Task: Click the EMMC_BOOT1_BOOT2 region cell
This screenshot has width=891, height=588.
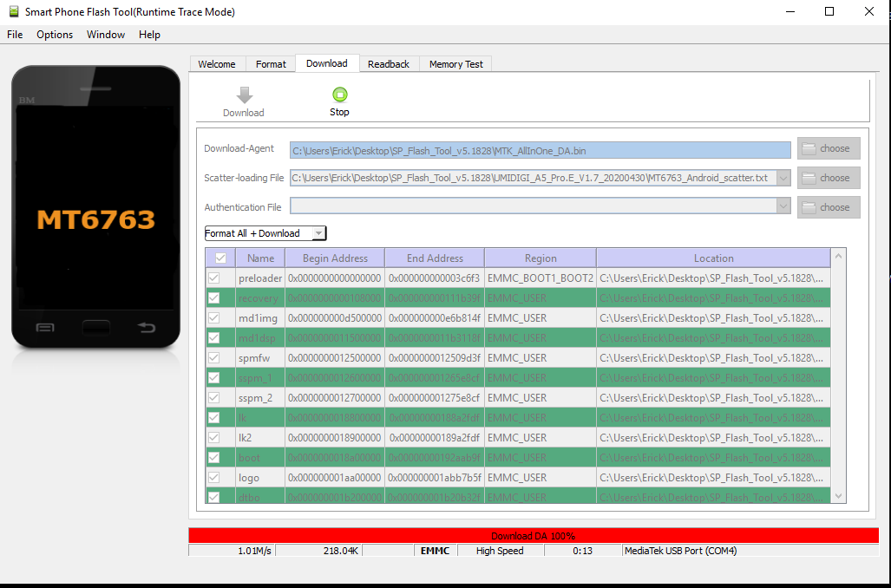Action: point(540,278)
